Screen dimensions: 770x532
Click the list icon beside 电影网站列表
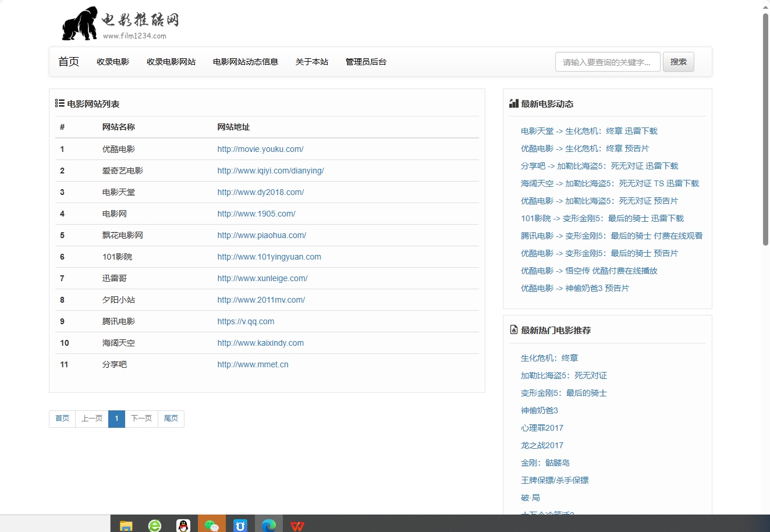[59, 103]
